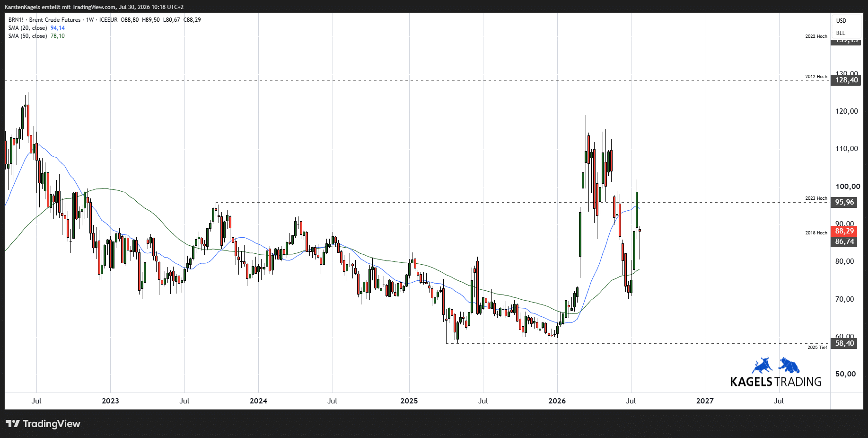The width and height of the screenshot is (868, 438).
Task: Click the '2018 Hoch' line label
Action: pos(816,233)
